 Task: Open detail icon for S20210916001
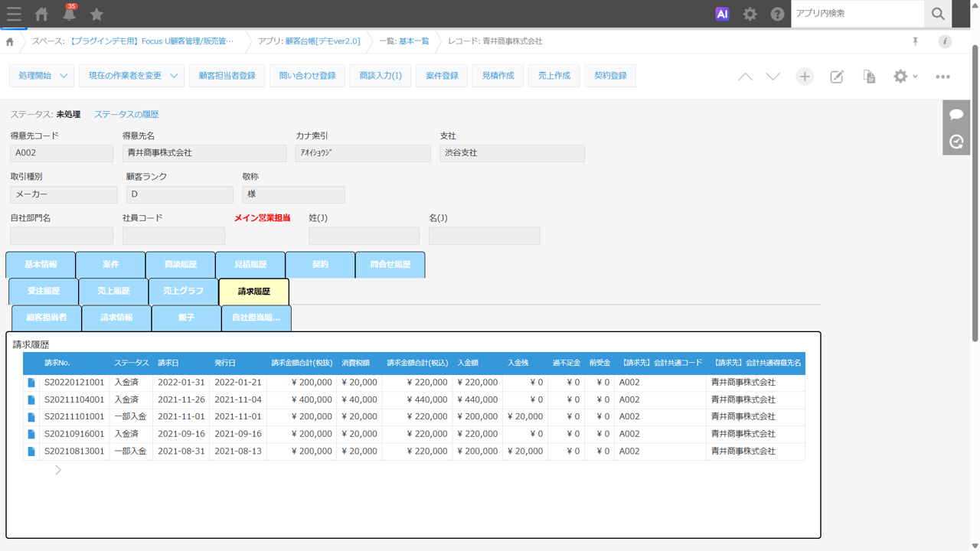coord(31,434)
